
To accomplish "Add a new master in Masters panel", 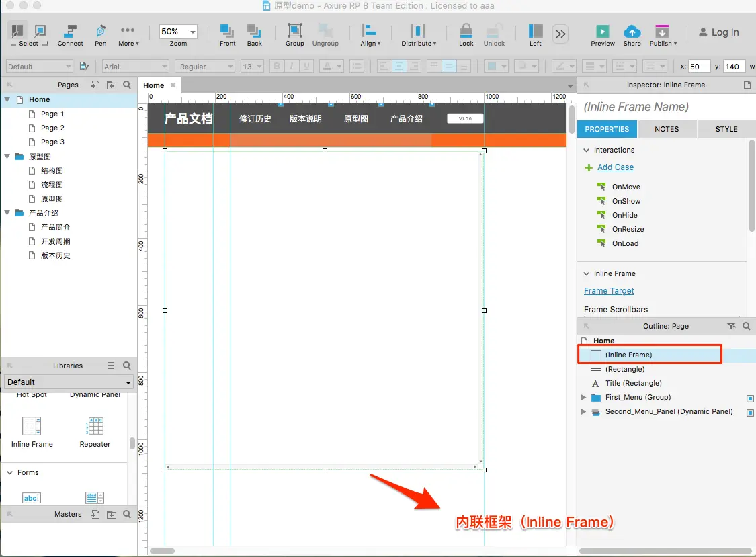I will 95,514.
